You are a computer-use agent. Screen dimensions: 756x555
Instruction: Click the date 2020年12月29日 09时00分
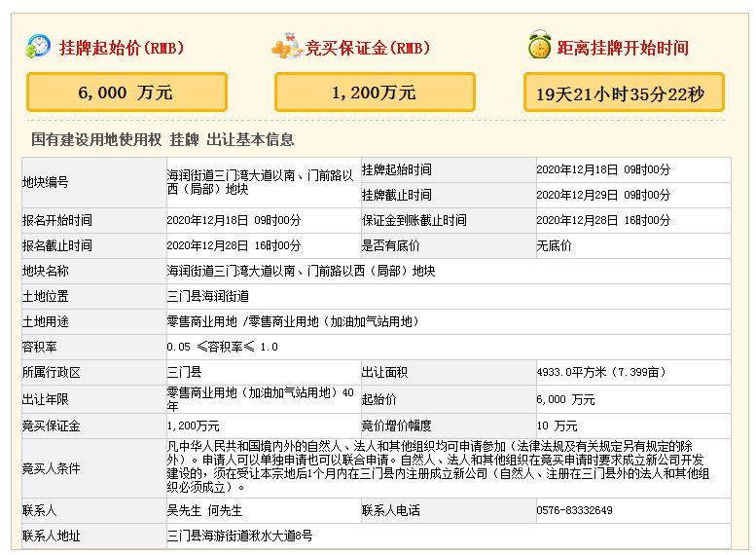[x=603, y=195]
